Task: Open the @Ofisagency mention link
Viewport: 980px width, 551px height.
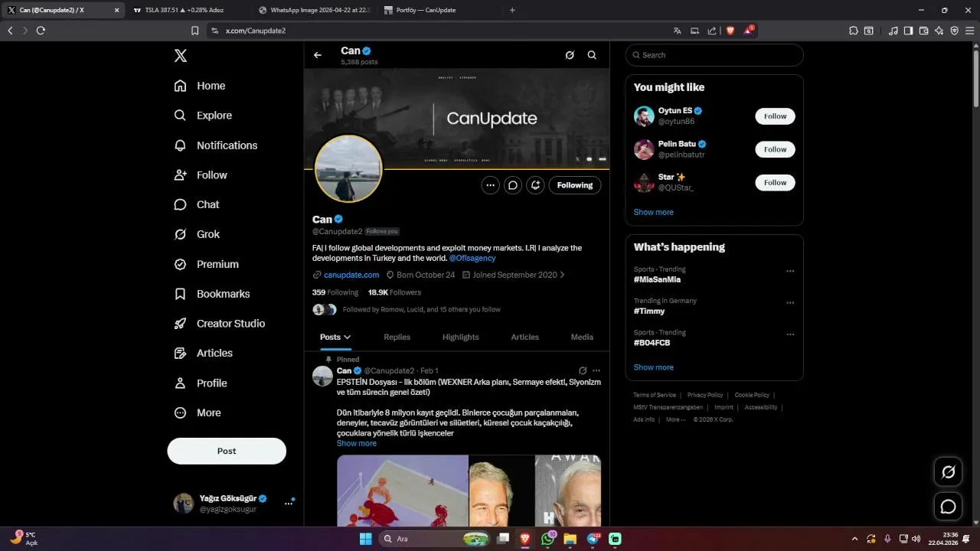Action: (472, 259)
